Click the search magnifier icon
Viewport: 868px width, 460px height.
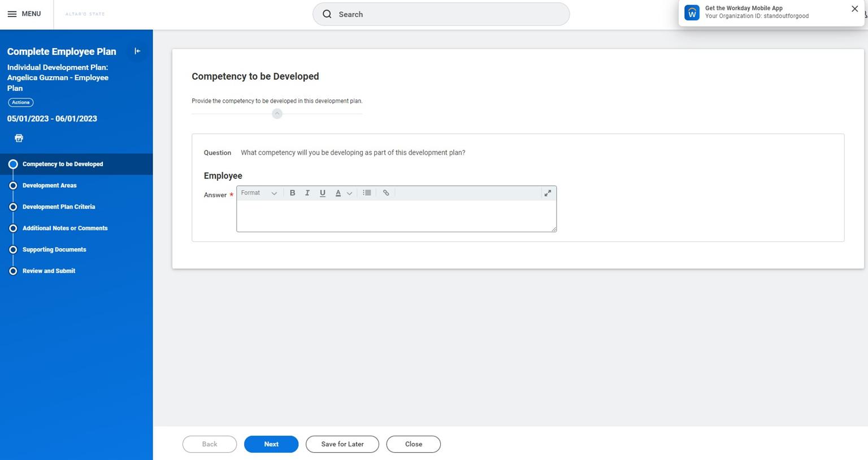pyautogui.click(x=327, y=14)
